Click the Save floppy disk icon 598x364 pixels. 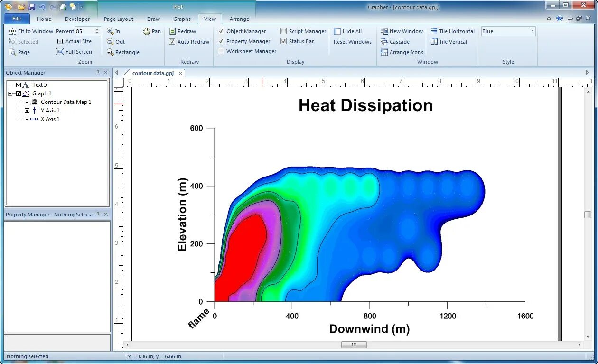[x=32, y=7]
